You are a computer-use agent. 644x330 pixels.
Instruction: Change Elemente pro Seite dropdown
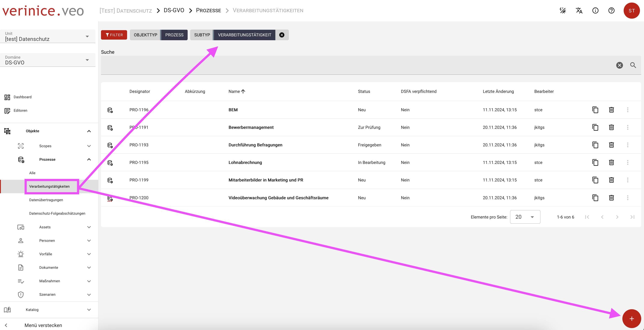(525, 217)
